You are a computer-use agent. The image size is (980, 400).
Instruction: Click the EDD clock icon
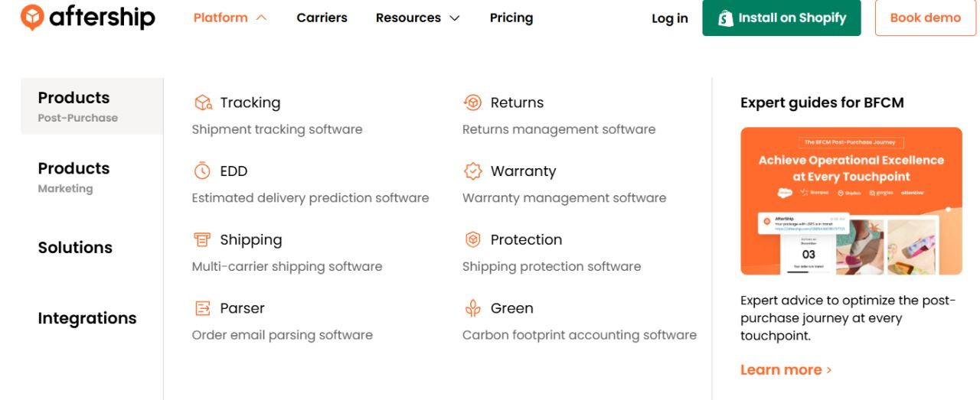pyautogui.click(x=202, y=171)
